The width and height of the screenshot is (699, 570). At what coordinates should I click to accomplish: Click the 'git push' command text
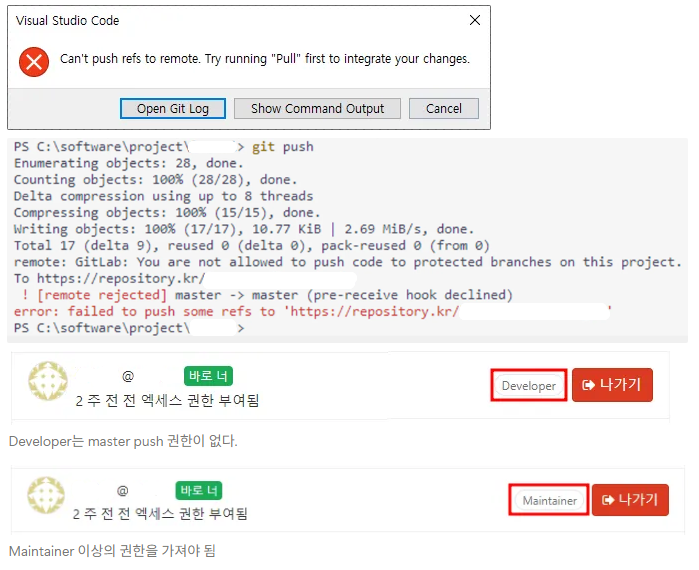tap(283, 147)
